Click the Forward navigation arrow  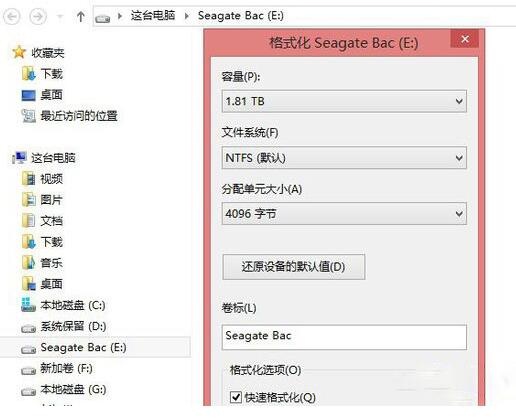[38, 16]
